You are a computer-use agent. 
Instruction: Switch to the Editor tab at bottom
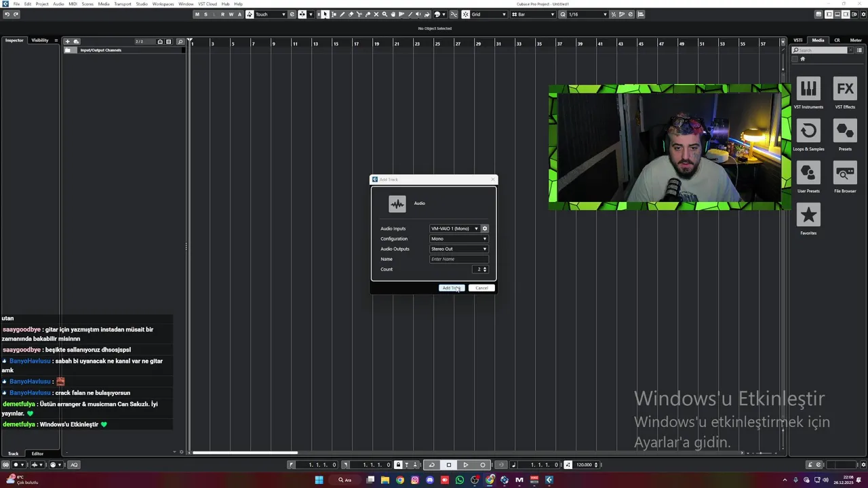37,453
